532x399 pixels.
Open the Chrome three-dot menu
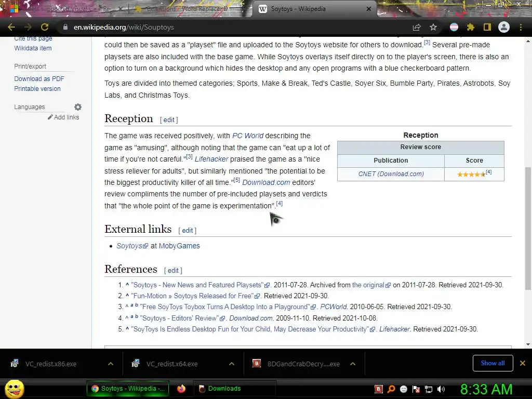pyautogui.click(x=521, y=27)
